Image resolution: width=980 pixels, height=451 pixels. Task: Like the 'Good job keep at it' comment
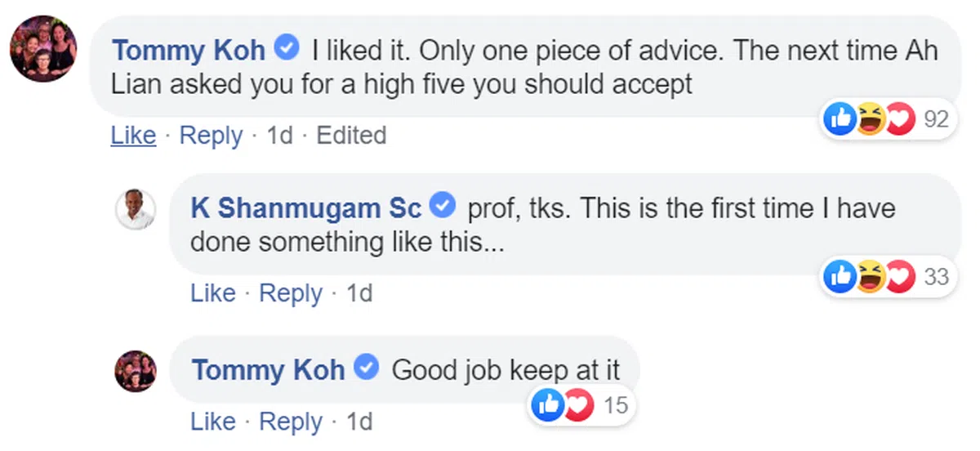click(x=213, y=422)
